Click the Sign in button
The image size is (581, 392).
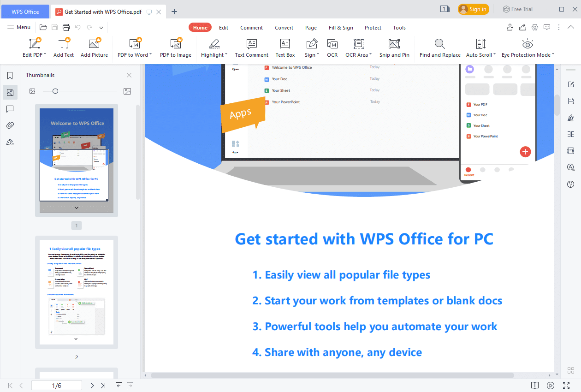pos(473,9)
